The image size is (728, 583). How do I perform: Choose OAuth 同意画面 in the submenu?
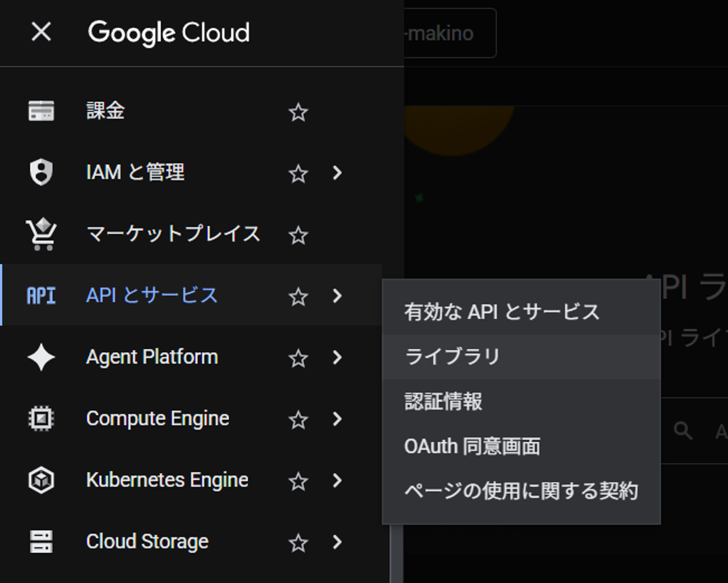(521, 446)
